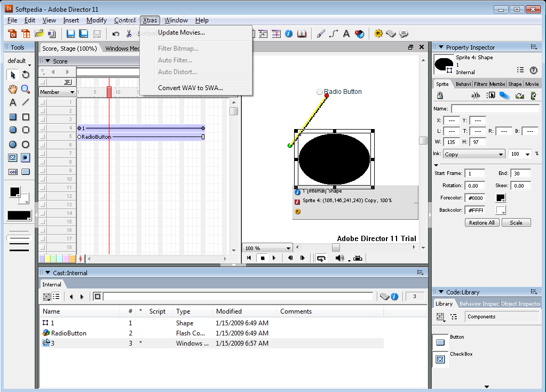Click the New Movie toolbar icon
Viewport: 546px width, 392px height.
point(12,34)
